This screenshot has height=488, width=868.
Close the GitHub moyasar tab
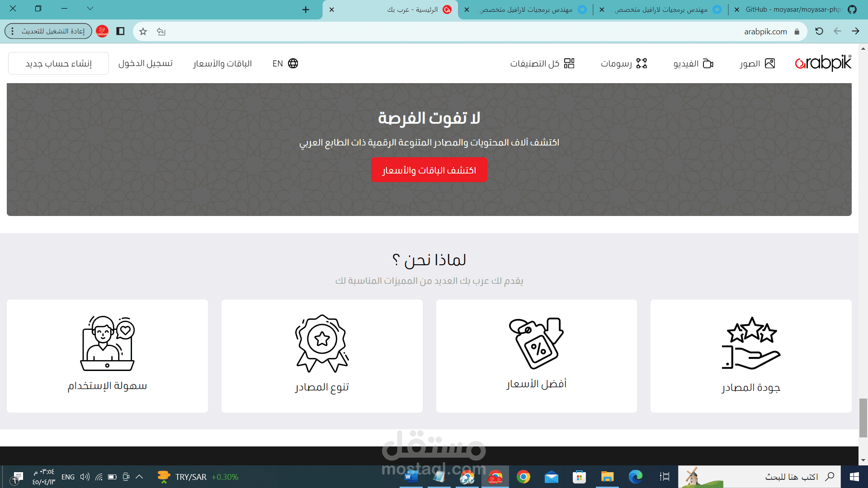[x=737, y=9]
